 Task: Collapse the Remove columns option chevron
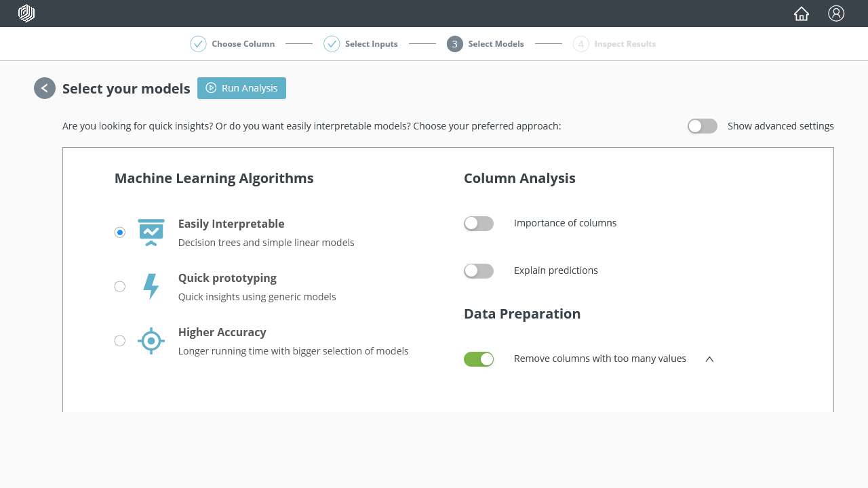tap(709, 359)
